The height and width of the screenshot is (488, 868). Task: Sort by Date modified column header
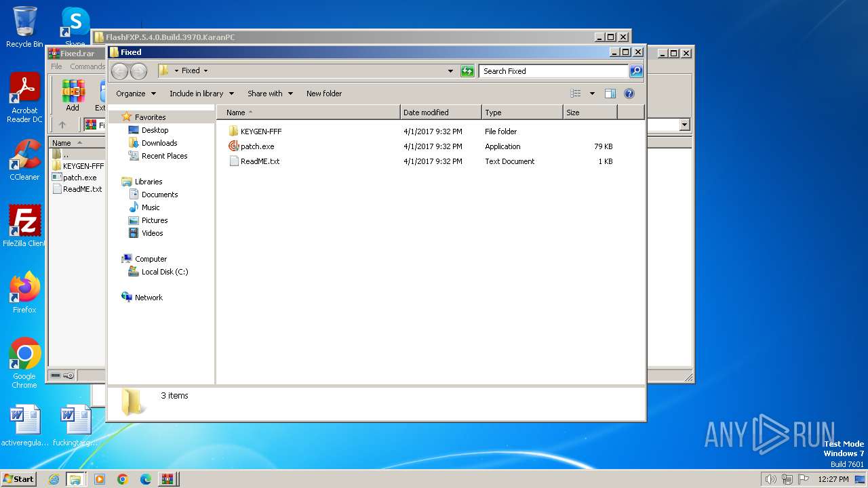(x=441, y=113)
